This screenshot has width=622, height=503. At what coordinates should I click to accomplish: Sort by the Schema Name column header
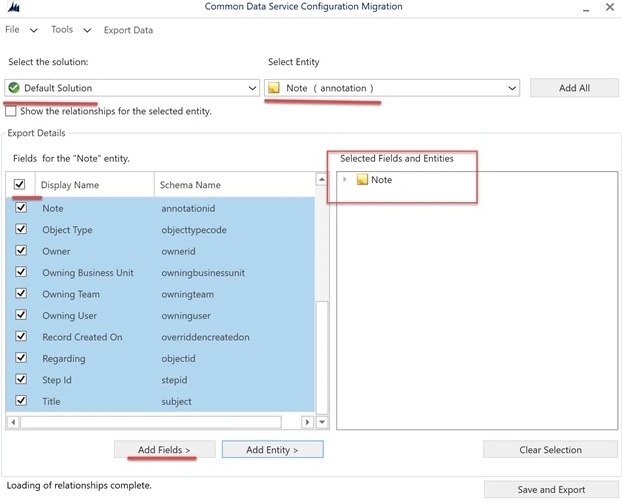coord(234,184)
